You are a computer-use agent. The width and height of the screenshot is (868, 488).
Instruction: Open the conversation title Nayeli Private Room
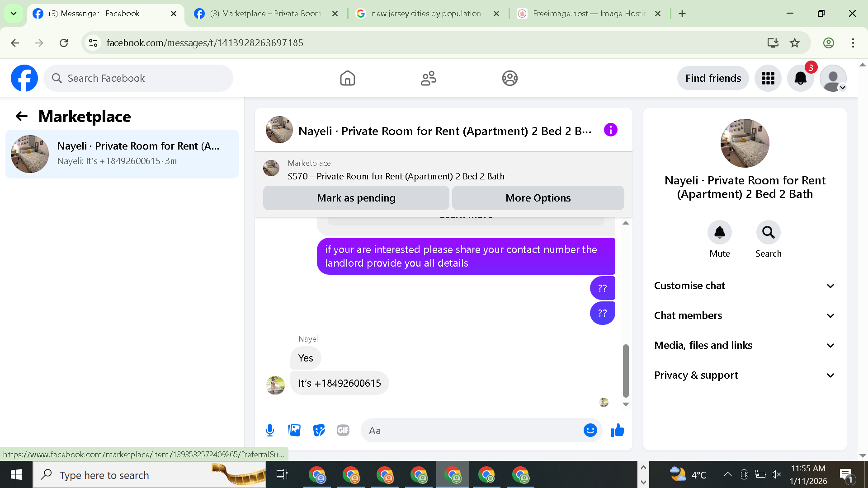[445, 131]
